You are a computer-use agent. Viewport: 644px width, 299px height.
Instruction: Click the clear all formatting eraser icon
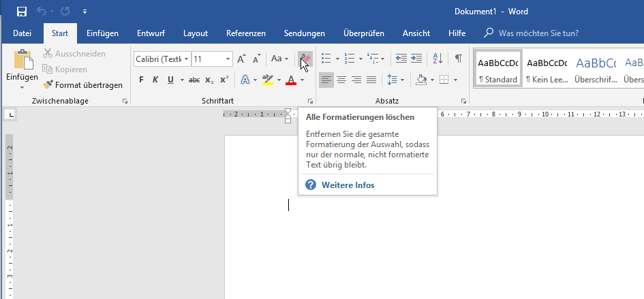pos(305,59)
